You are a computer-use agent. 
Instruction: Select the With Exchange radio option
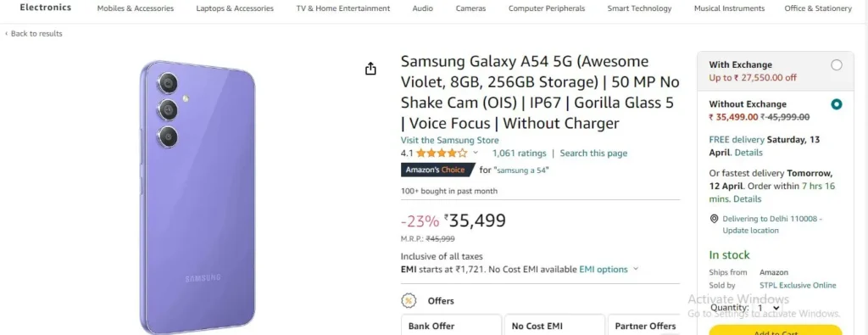pos(836,65)
